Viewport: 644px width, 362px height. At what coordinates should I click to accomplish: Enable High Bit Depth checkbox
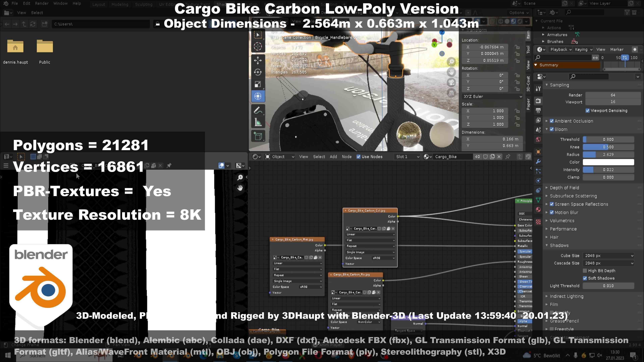pos(585,271)
